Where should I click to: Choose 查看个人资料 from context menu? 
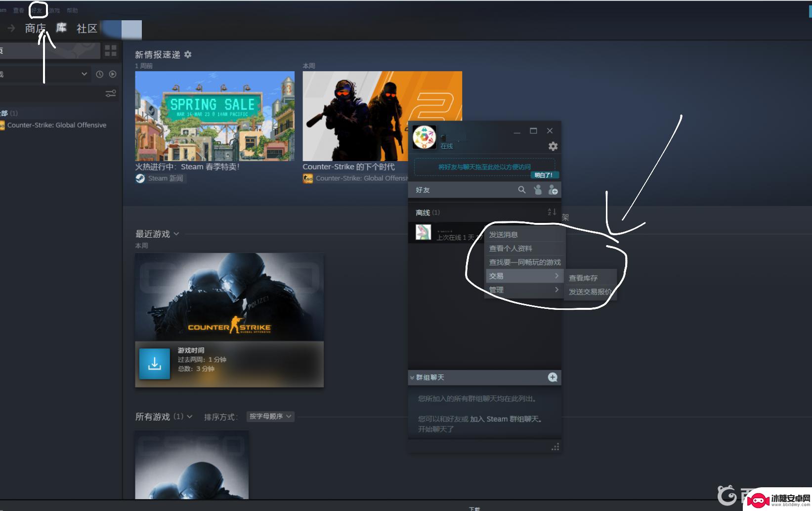[525, 249]
